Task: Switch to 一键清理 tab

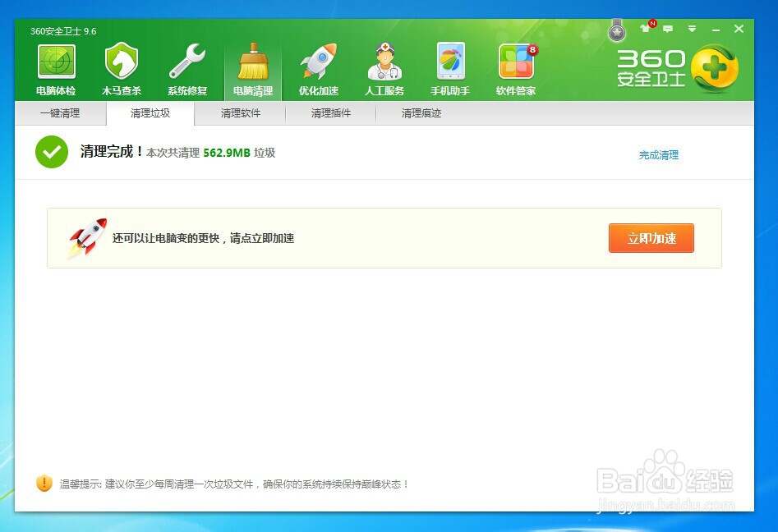Action: (60, 113)
